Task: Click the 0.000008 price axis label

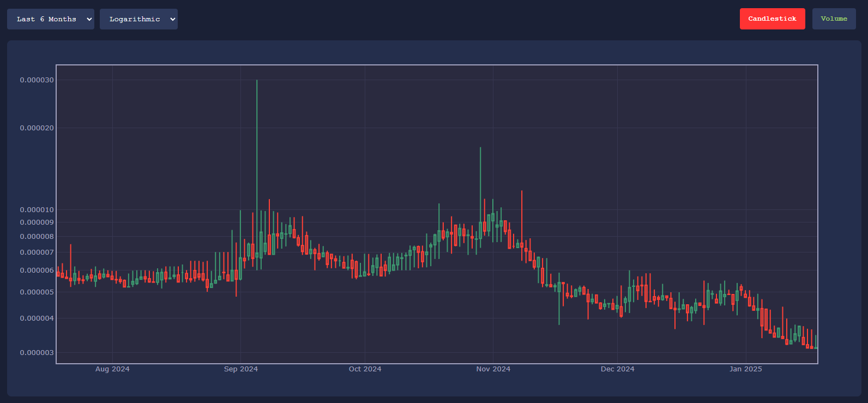Action: [37, 237]
